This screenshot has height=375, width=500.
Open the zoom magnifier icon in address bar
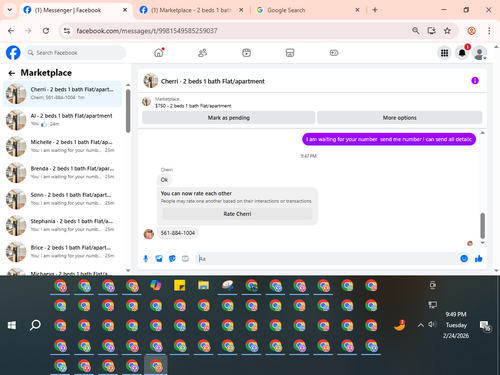[415, 31]
